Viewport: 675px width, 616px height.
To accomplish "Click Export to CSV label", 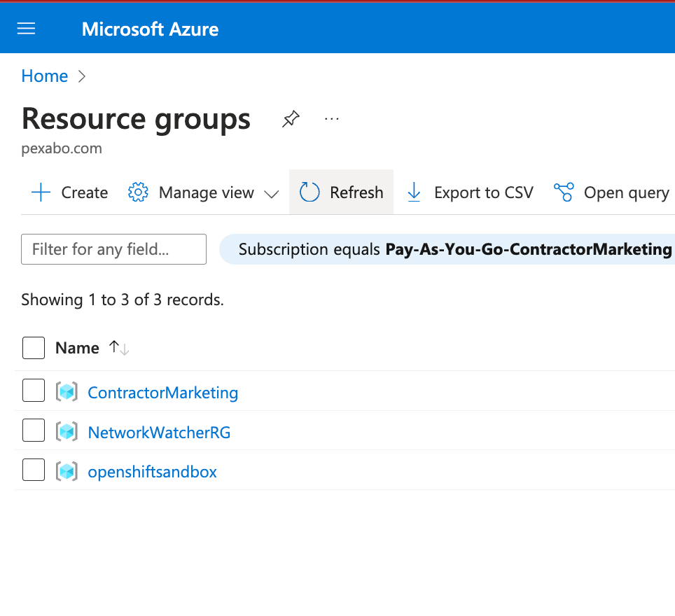I will 484,192.
